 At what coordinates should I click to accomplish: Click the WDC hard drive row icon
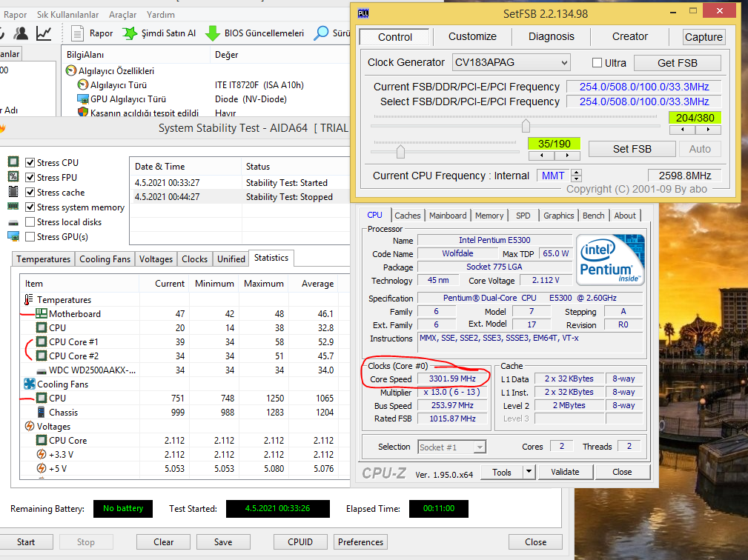[x=42, y=370]
